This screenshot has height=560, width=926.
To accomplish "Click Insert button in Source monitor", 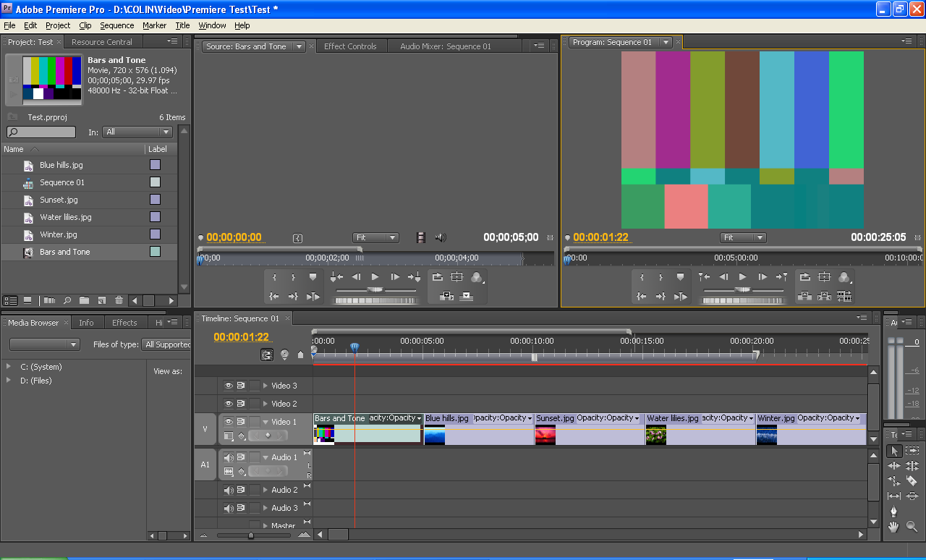I will (x=446, y=296).
